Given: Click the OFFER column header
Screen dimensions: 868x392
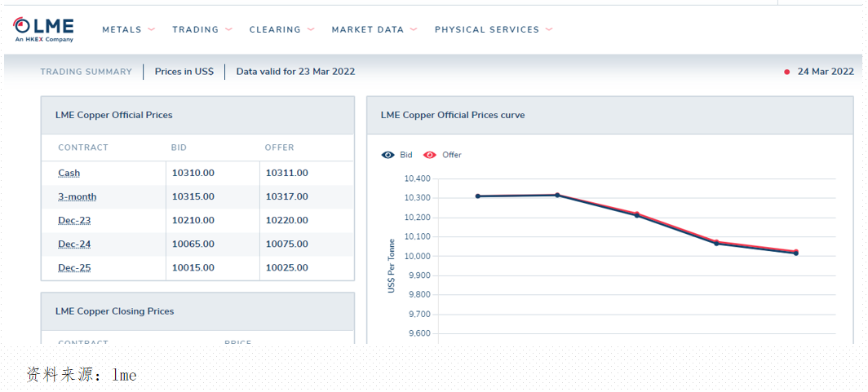Looking at the screenshot, I should 280,148.
